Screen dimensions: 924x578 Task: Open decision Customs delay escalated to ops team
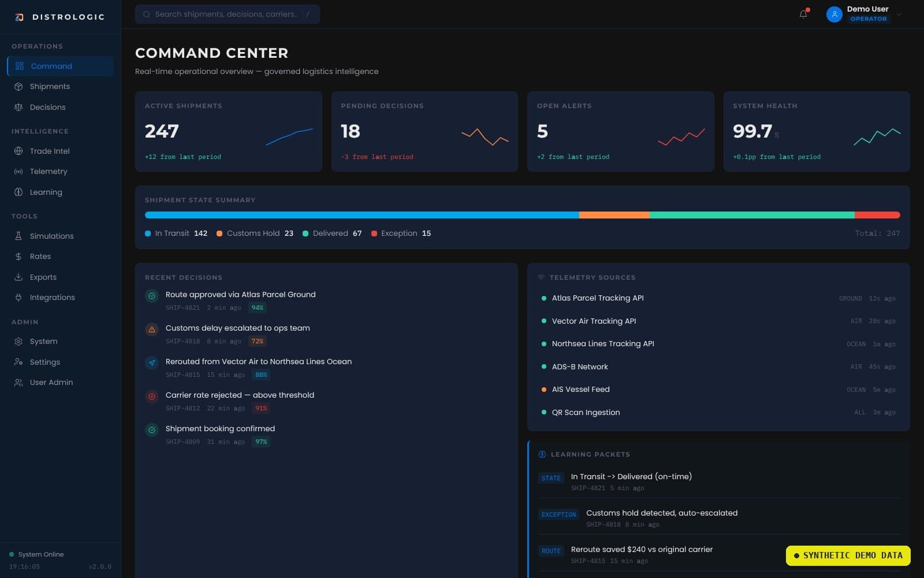tap(326, 334)
